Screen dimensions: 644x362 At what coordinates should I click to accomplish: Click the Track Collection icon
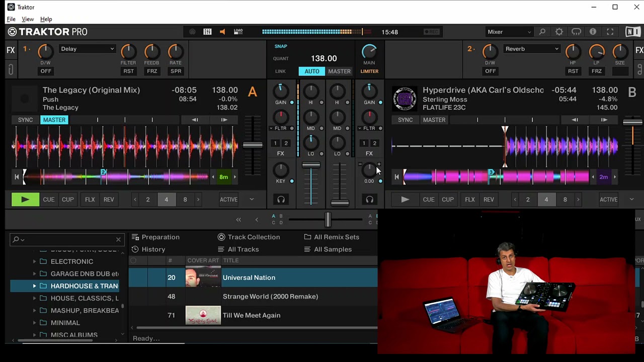221,237
